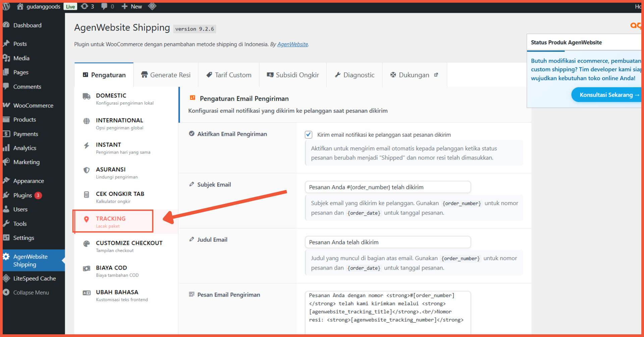
Task: Click the UBAH BAHASA language icon
Action: coord(87,293)
